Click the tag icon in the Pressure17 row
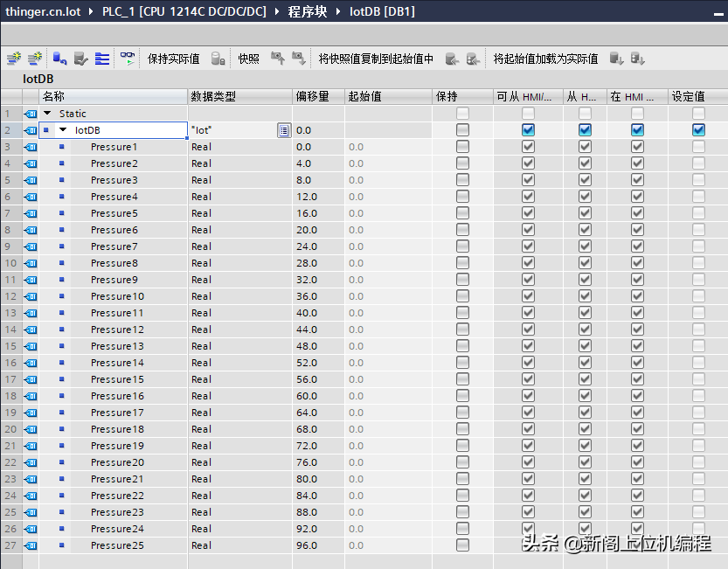This screenshot has width=728, height=569. 31,413
